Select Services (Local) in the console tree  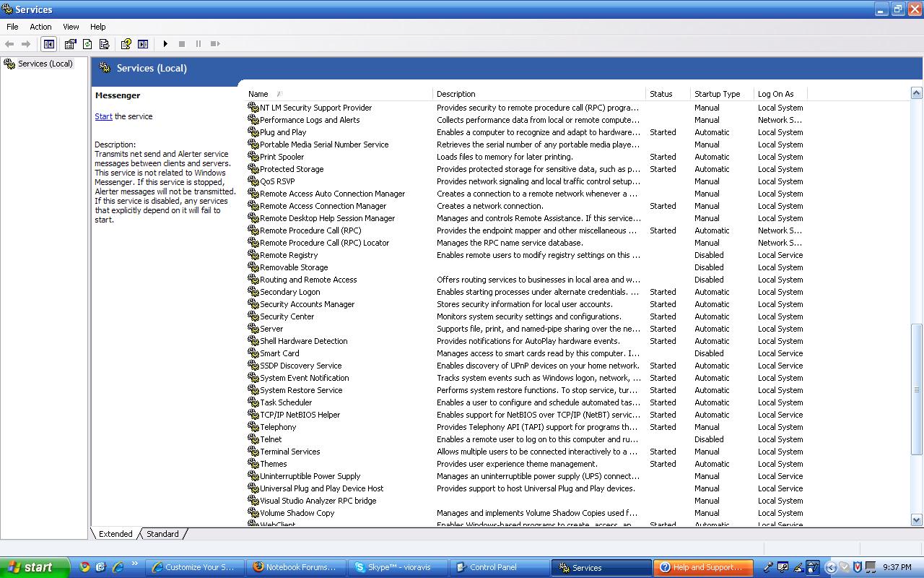[x=45, y=64]
